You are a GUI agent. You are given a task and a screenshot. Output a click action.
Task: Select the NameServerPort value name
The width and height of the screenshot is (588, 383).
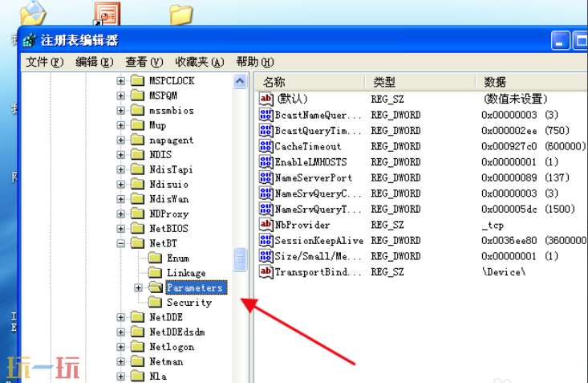(314, 178)
